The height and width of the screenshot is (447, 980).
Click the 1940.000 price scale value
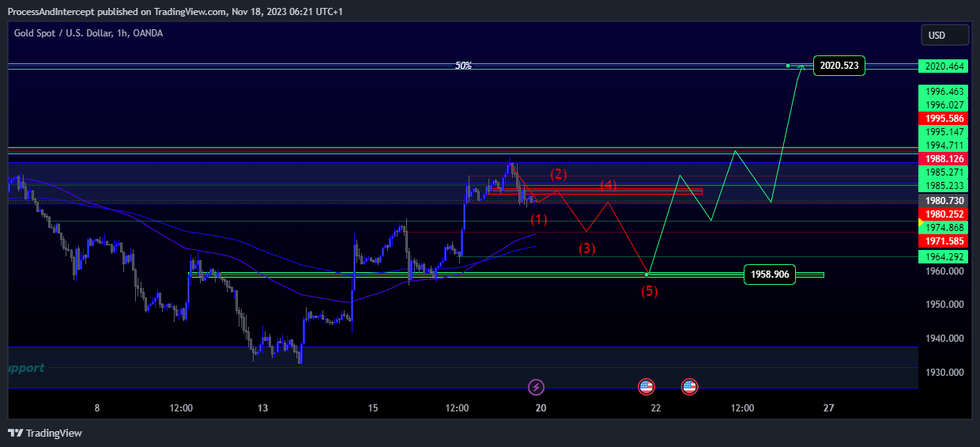click(x=945, y=339)
